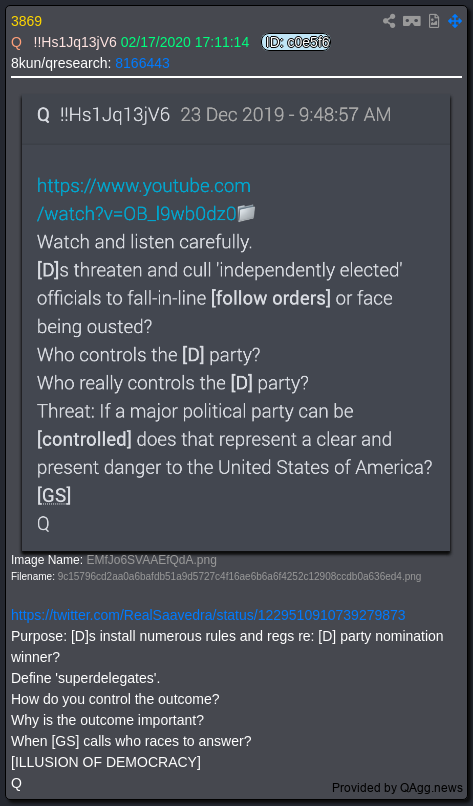Click the 8kun/qresearch board label
473x806 pixels.
(61, 63)
